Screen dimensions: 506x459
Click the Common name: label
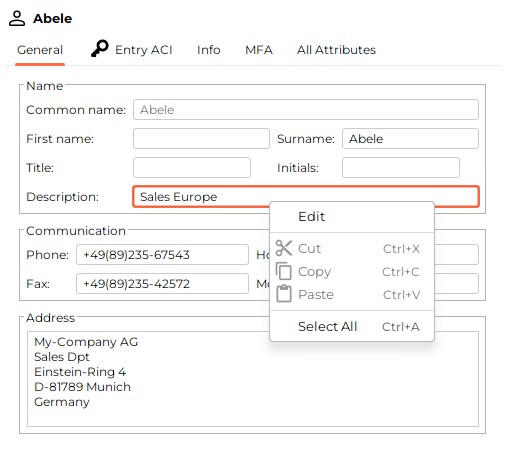[76, 110]
